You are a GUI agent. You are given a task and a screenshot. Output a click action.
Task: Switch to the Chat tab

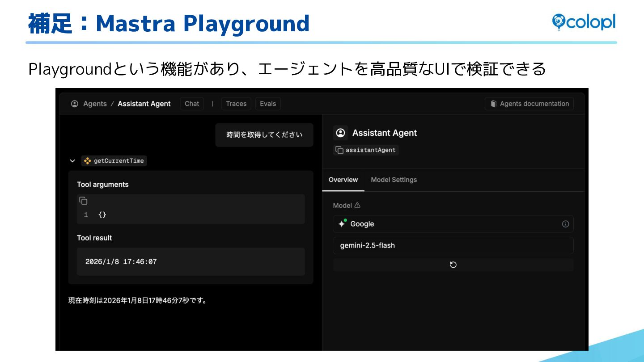192,104
